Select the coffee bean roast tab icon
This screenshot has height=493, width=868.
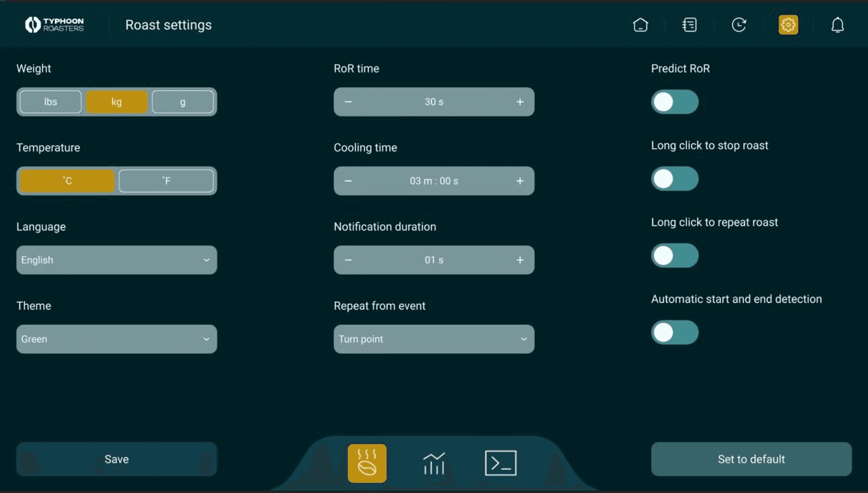pos(367,463)
